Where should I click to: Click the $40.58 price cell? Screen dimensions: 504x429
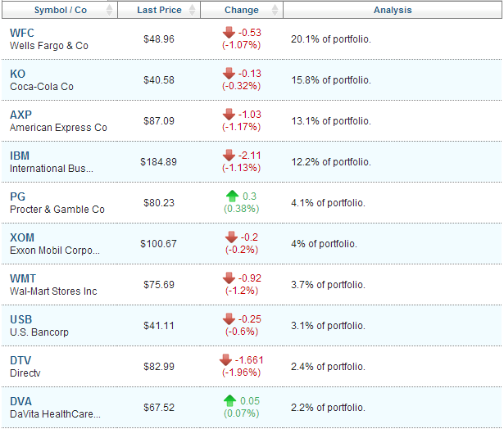pos(159,80)
